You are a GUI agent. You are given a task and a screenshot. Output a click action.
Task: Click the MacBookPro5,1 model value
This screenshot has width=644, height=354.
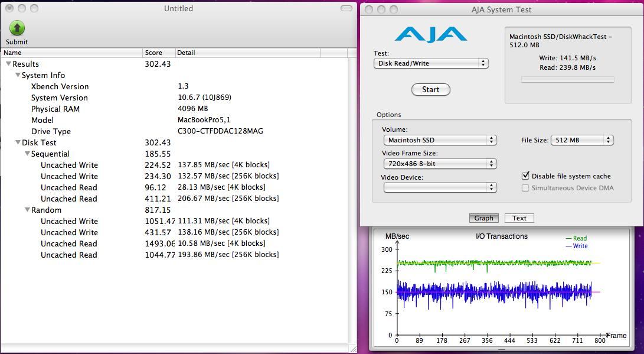pos(204,120)
